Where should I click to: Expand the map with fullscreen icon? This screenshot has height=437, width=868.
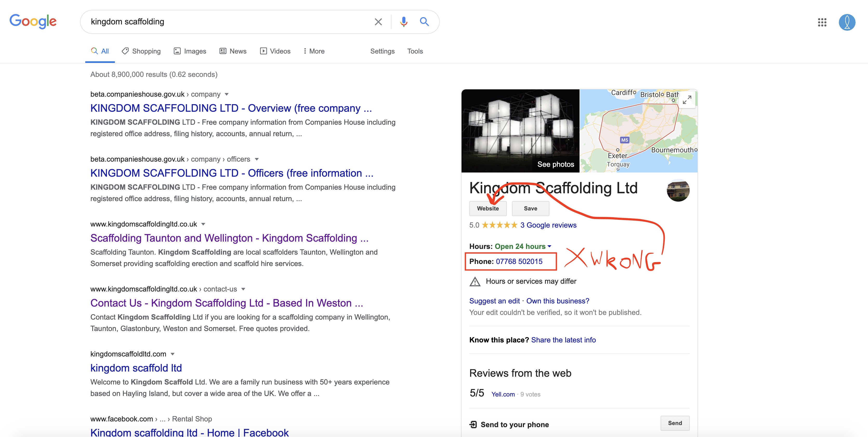click(687, 100)
